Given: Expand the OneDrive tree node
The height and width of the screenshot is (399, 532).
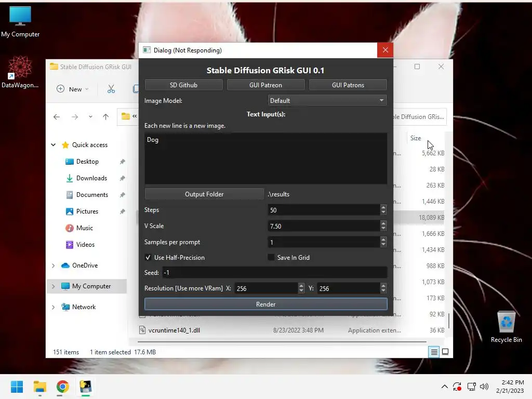Looking at the screenshot, I should pos(54,265).
